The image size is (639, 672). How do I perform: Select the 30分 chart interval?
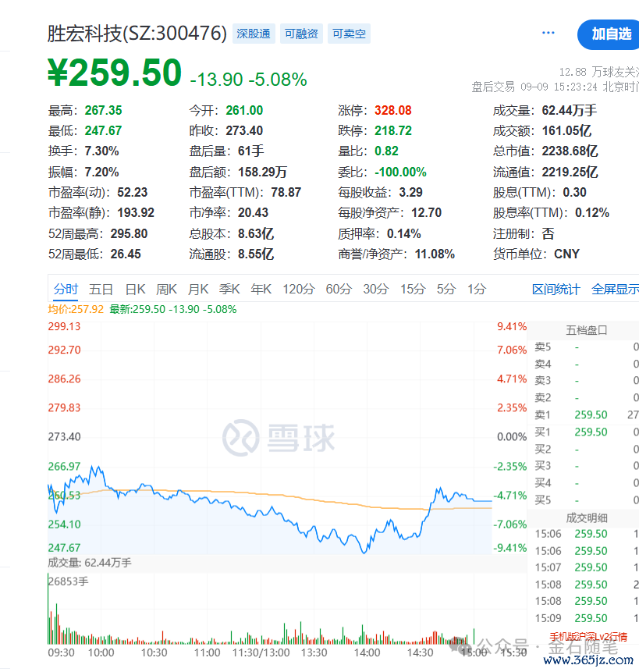(376, 290)
